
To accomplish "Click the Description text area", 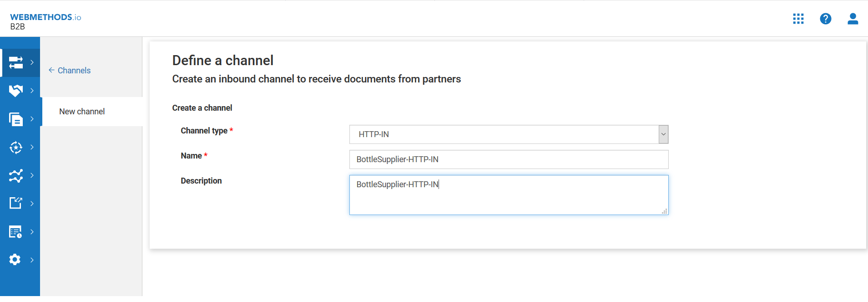I will point(509,195).
